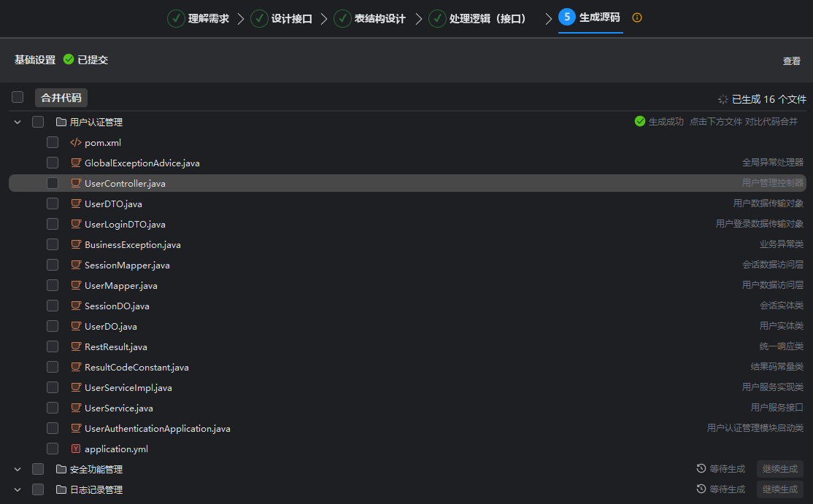
Task: Click the info icon beside 生成源码 step
Action: click(x=636, y=18)
